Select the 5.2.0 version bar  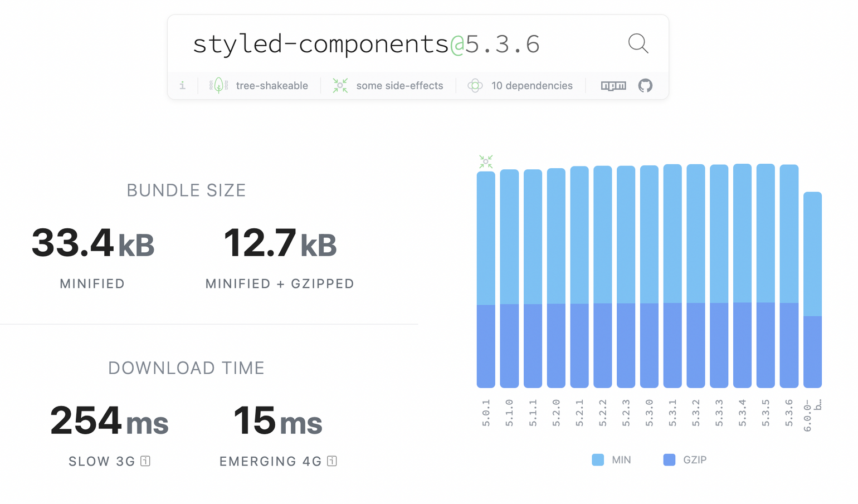(x=556, y=278)
